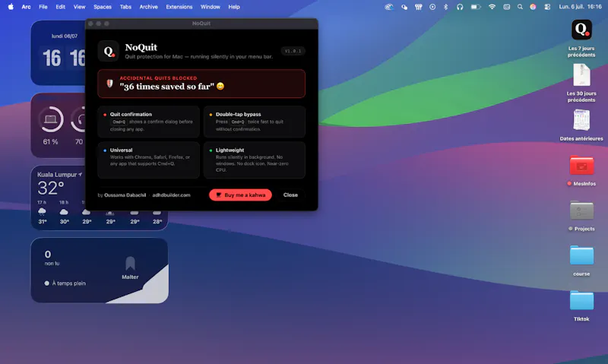The height and width of the screenshot is (364, 608).
Task: Click the blue dot beside Universal
Action: 105,150
